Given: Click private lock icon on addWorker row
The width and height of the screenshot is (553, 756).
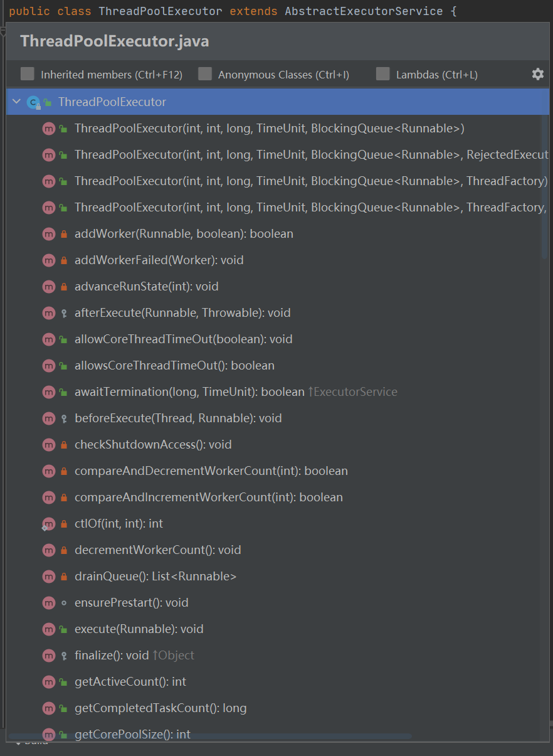Looking at the screenshot, I should [63, 234].
